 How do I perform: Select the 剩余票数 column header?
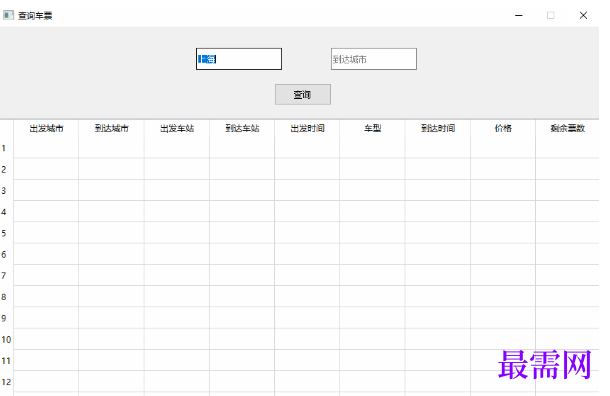[567, 128]
